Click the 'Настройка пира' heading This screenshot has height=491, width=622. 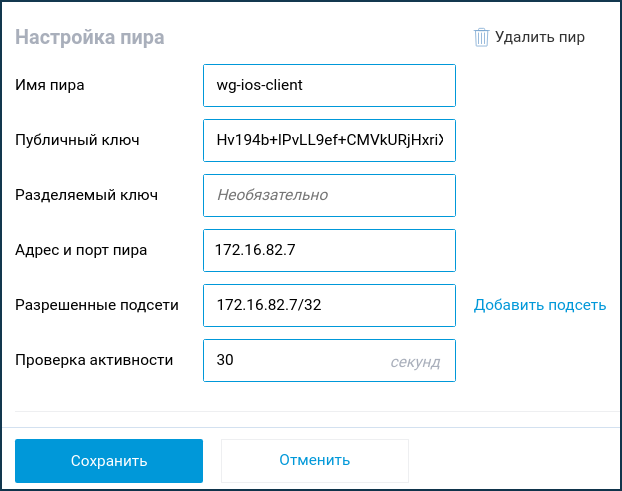click(89, 37)
